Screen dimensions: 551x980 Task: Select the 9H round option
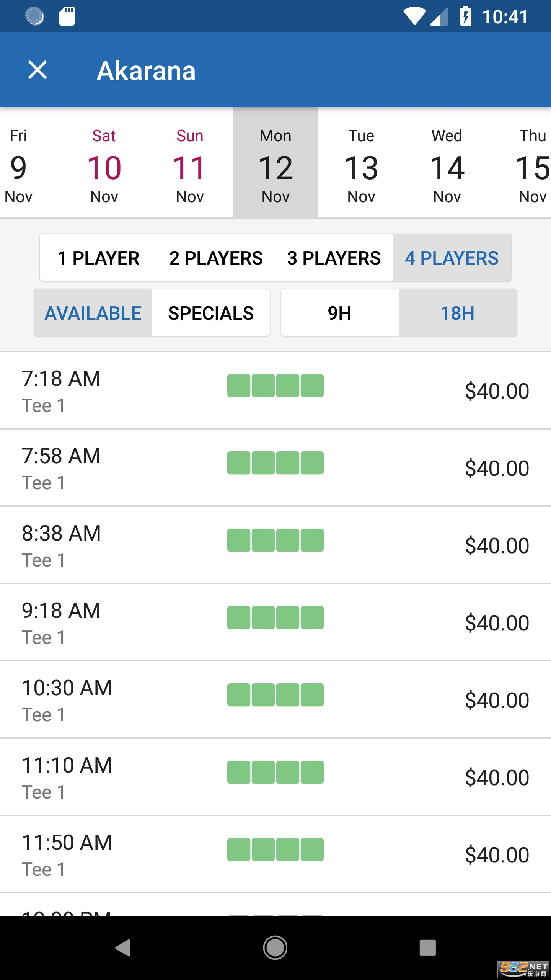tap(339, 313)
